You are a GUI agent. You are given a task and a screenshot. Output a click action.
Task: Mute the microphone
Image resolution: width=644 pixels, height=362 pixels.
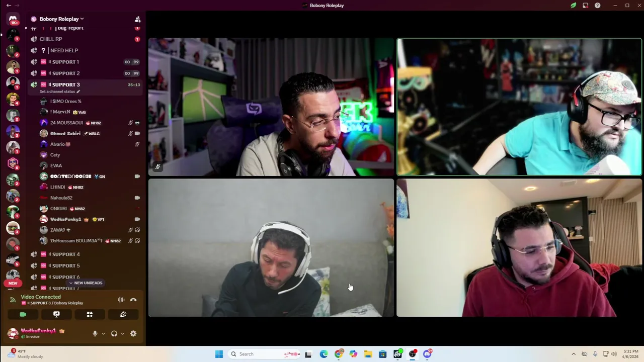pos(95,333)
